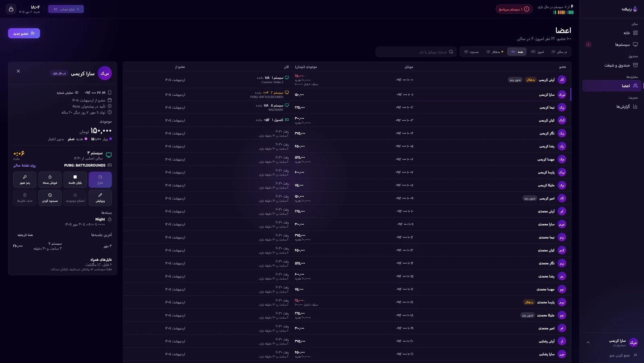
Task: Select the آرش کریمی member avatar
Action: coord(562,80)
